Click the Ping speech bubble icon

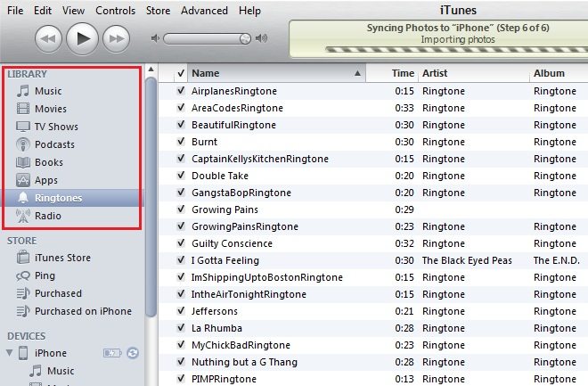(x=23, y=275)
